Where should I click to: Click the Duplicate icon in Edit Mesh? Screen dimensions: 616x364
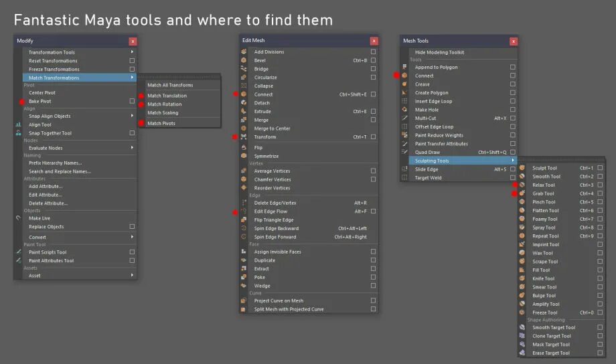click(244, 260)
